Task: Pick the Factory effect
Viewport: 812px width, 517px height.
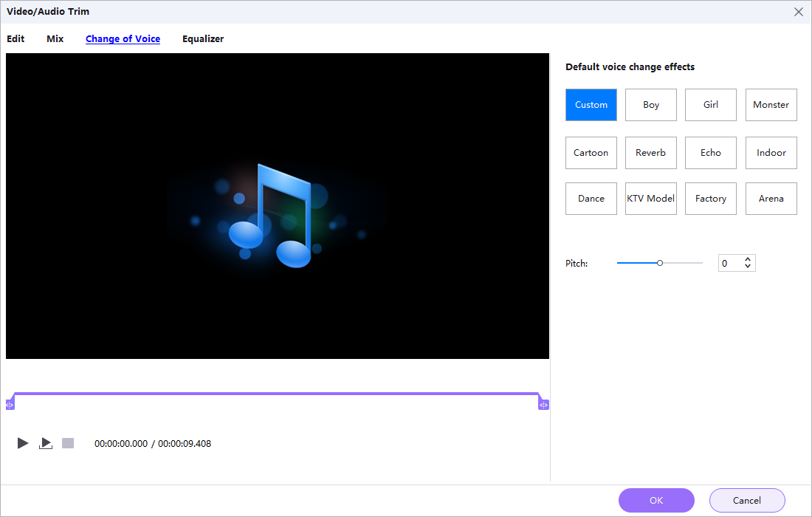Action: 710,199
